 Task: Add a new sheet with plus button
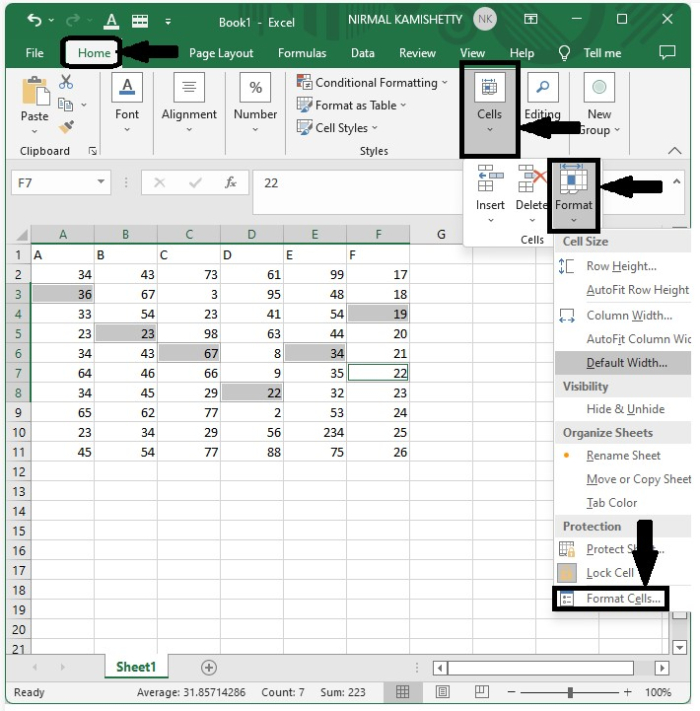point(209,667)
